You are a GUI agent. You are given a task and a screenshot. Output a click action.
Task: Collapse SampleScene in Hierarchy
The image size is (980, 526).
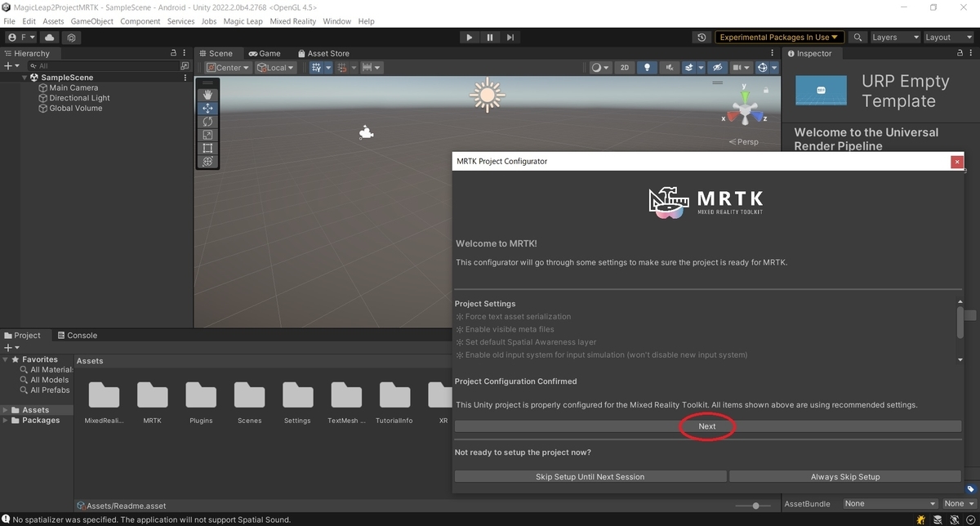(25, 78)
